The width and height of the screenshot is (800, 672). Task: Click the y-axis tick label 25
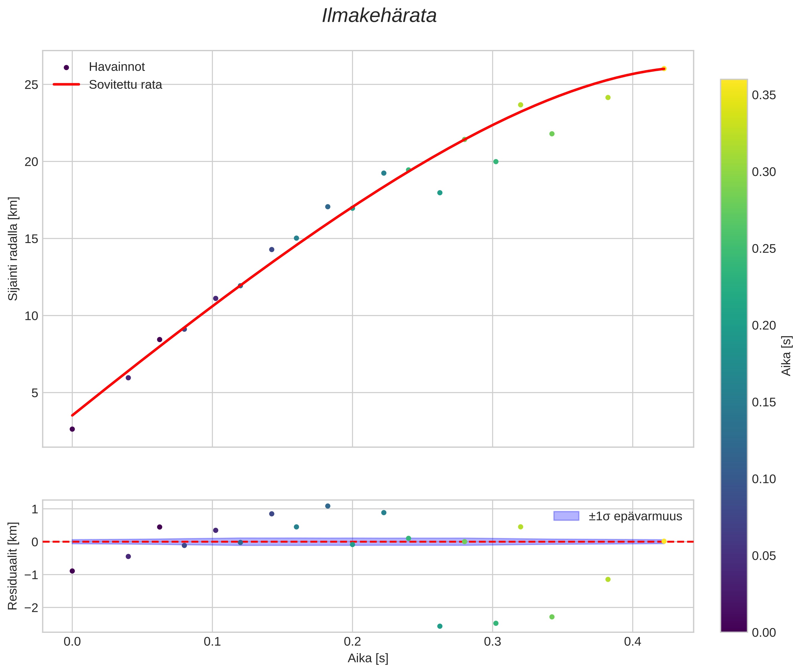point(31,85)
